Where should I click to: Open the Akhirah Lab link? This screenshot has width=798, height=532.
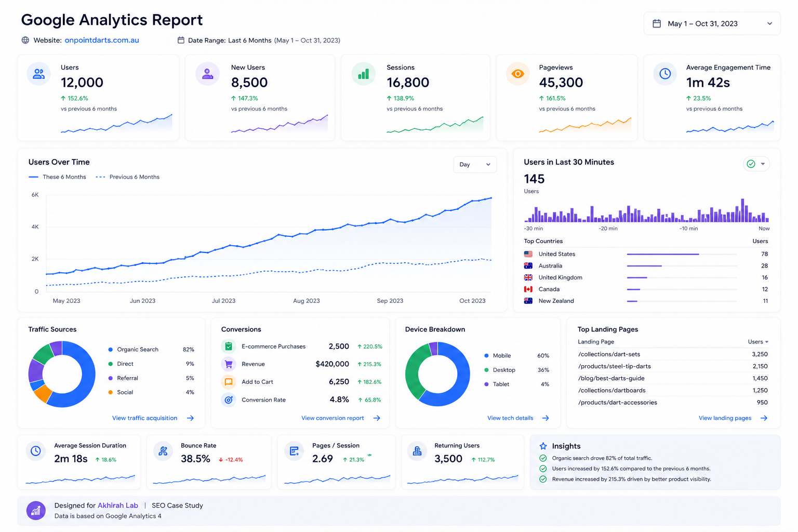pyautogui.click(x=118, y=506)
